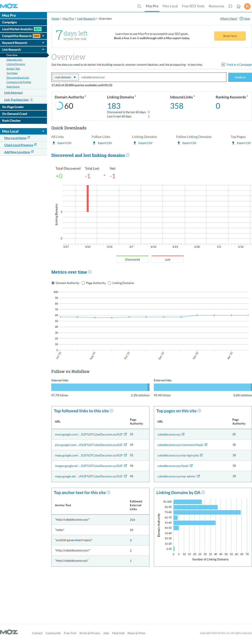Open the root domain dropdown
Screen dimensions: 252x644
(x=65, y=77)
